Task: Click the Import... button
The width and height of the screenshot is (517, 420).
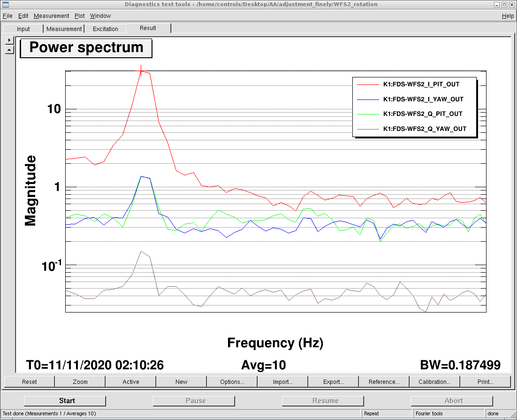Action: (x=282, y=382)
